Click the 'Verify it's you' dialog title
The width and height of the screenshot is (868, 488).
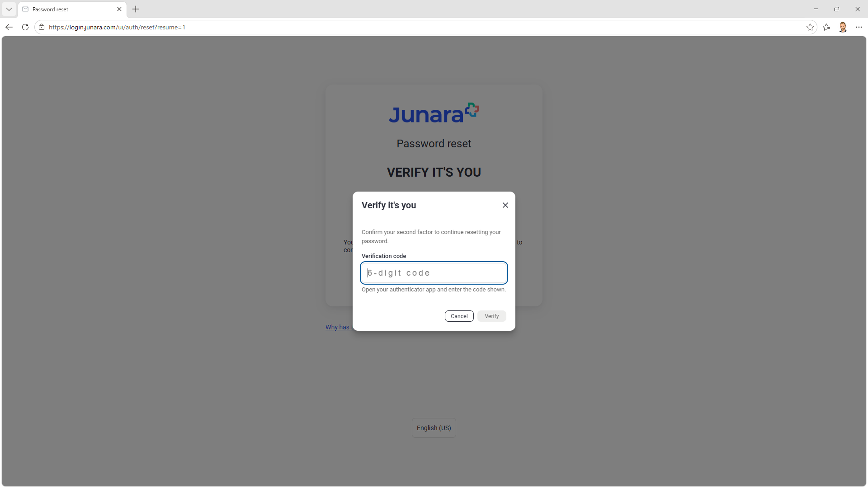[x=389, y=205]
